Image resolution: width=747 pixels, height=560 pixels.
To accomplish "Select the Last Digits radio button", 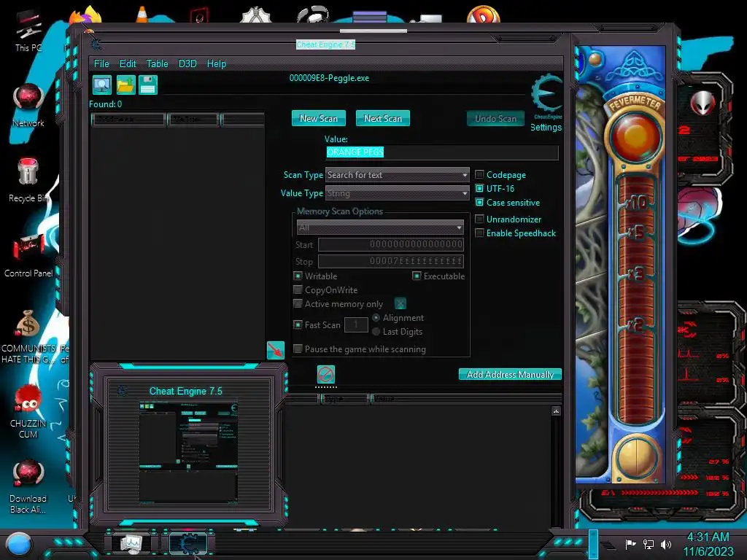I will pyautogui.click(x=376, y=332).
